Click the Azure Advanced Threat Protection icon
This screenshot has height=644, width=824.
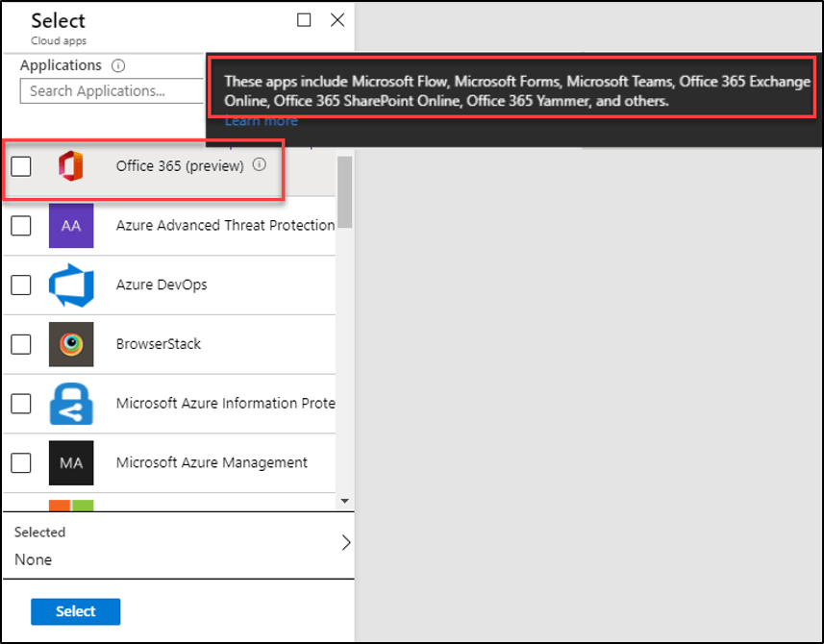(x=71, y=226)
